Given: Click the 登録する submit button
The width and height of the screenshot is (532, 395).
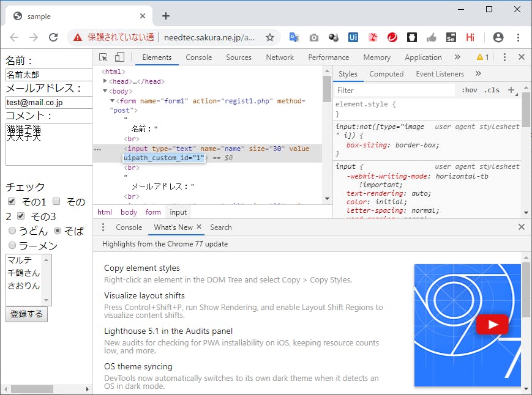Looking at the screenshot, I should 26,314.
